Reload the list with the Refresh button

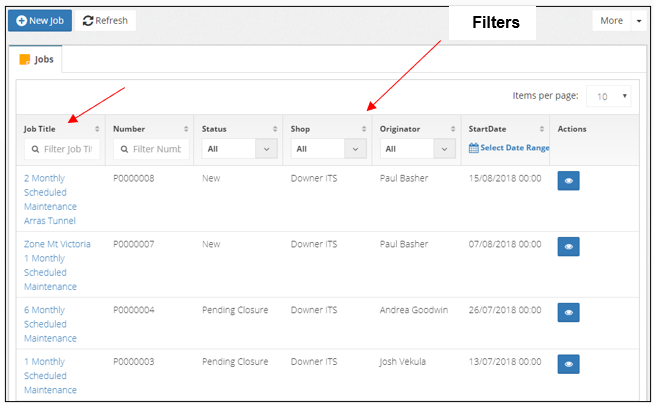[x=105, y=20]
